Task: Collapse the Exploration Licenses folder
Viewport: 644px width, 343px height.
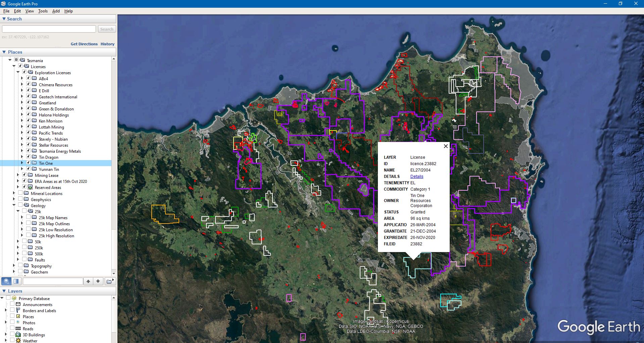Action: (x=18, y=72)
